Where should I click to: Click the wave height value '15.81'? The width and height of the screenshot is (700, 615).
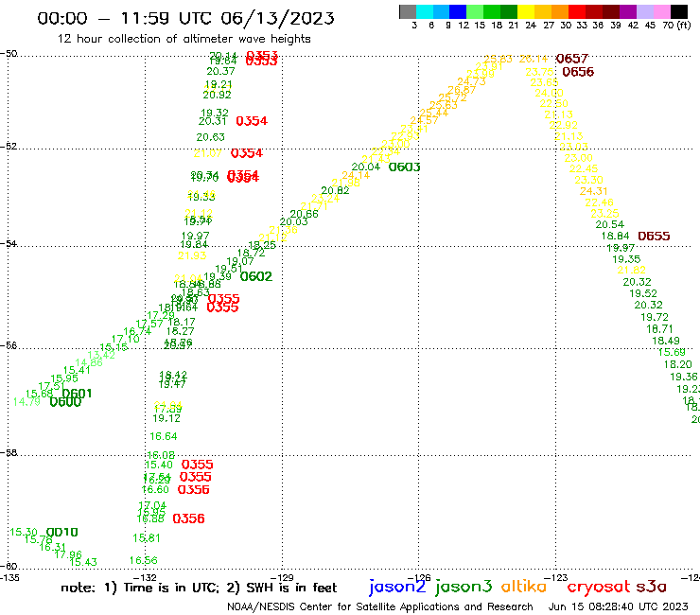click(x=146, y=538)
